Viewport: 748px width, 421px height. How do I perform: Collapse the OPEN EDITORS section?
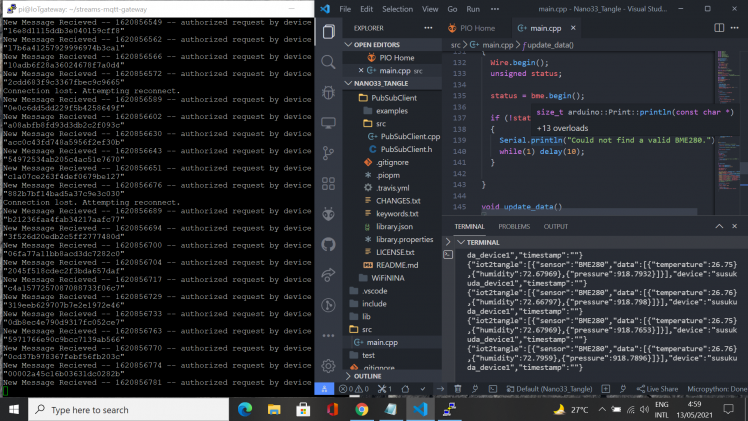376,45
